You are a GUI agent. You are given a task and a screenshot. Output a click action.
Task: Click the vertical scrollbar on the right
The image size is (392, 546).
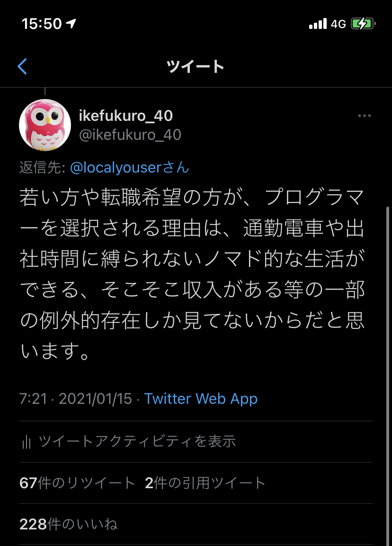[388, 376]
